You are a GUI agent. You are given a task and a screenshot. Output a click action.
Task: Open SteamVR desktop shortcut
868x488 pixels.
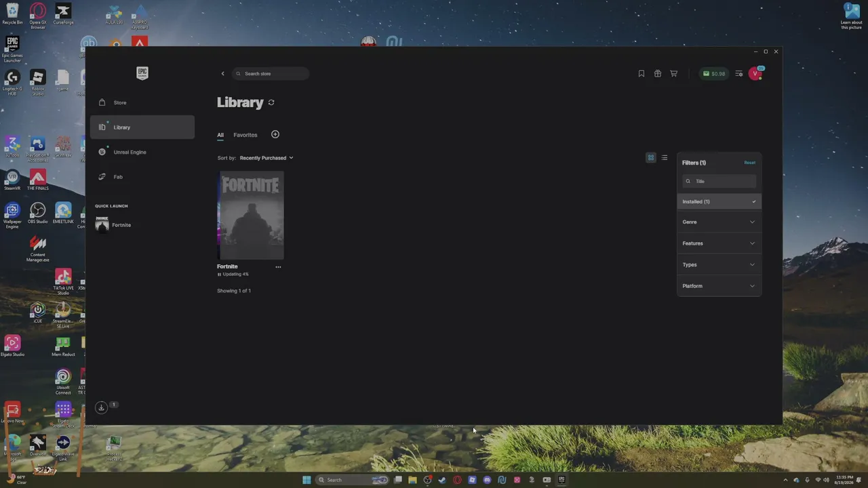pos(12,180)
